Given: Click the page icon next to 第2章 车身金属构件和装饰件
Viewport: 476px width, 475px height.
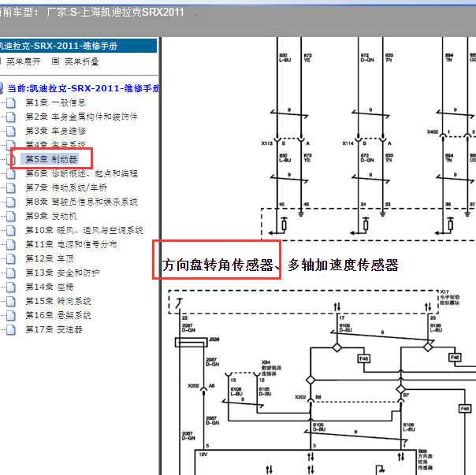Looking at the screenshot, I should (11, 117).
